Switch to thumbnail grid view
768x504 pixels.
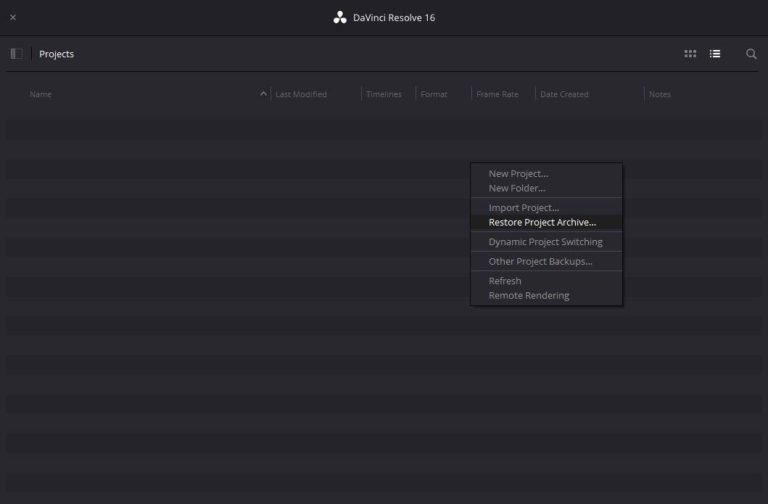(690, 54)
